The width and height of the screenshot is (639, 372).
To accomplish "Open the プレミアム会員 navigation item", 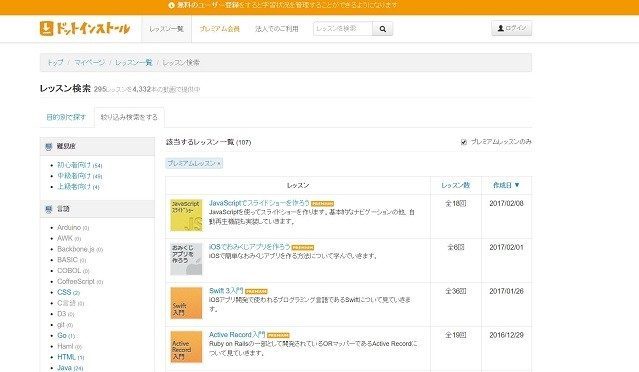I will (219, 29).
